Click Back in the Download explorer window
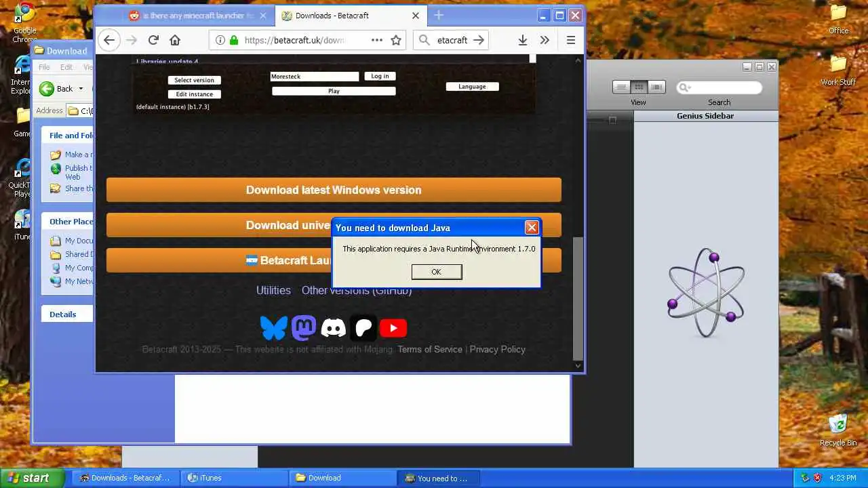The width and height of the screenshot is (868, 488). [x=56, y=89]
